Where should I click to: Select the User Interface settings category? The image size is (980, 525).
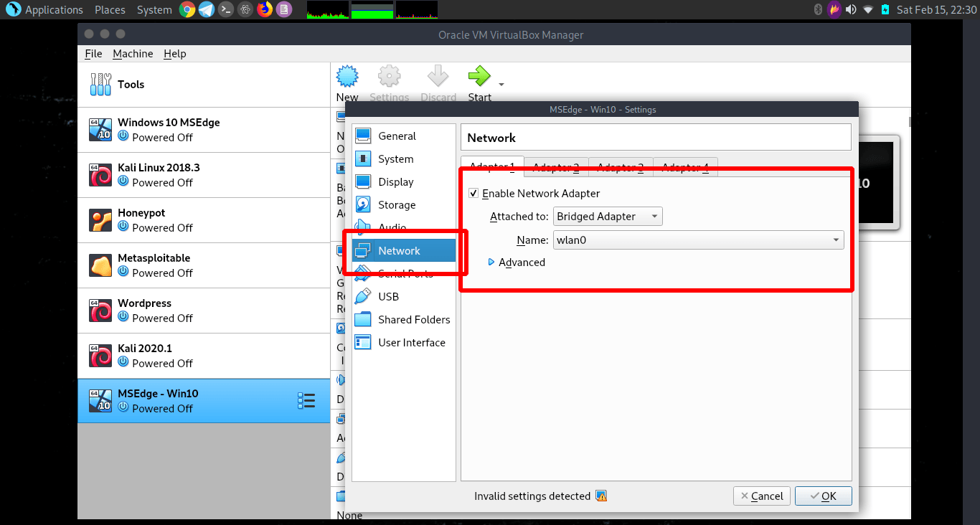(x=404, y=343)
